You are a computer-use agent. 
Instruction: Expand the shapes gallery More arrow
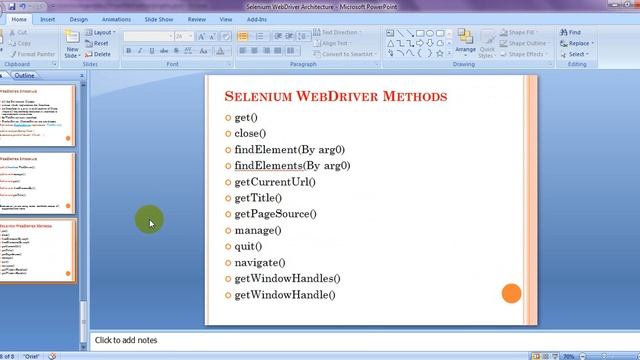click(x=449, y=53)
